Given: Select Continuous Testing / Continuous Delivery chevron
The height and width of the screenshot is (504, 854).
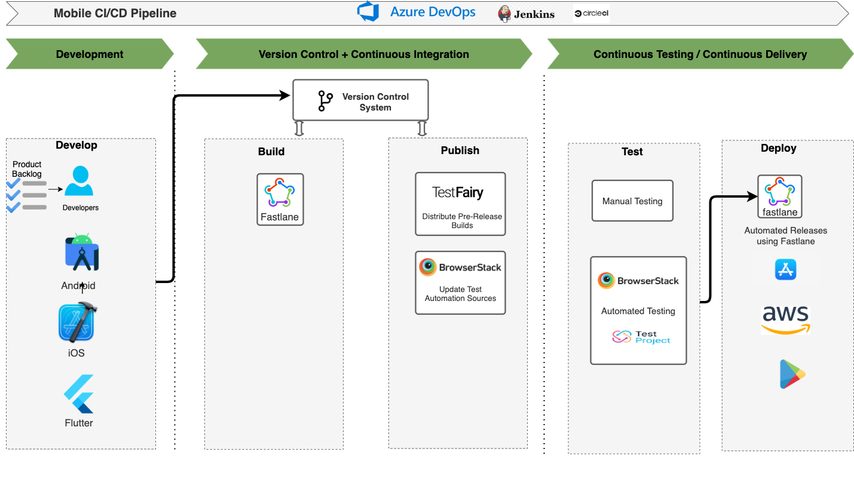Looking at the screenshot, I should [700, 54].
